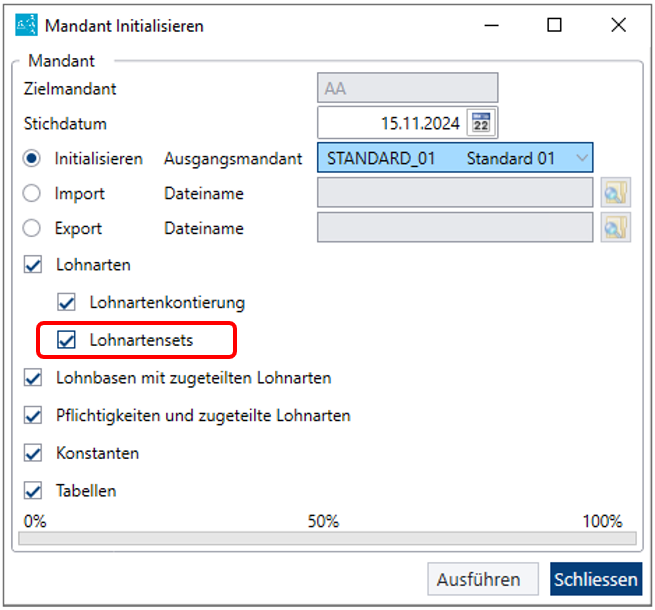Uncheck Lohnbasen mit zugeteilten Lohnarten
The image size is (655, 610).
(33, 378)
